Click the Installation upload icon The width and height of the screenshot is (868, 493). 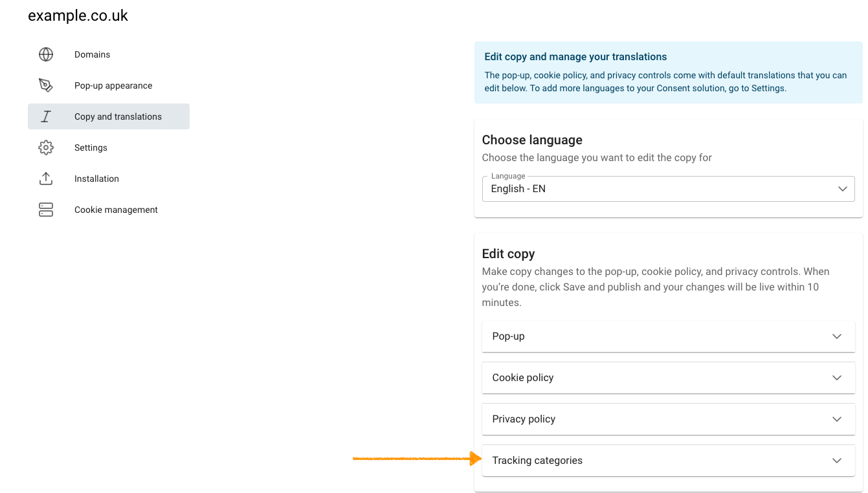[45, 178]
